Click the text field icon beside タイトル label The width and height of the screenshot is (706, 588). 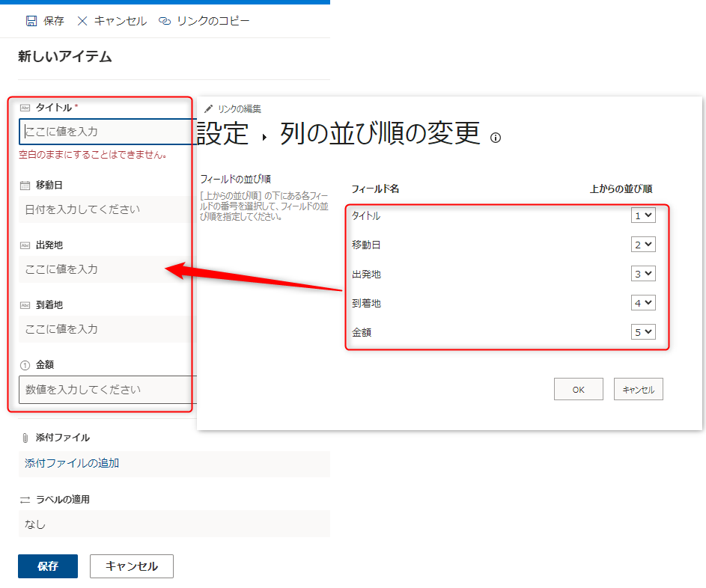tap(25, 108)
